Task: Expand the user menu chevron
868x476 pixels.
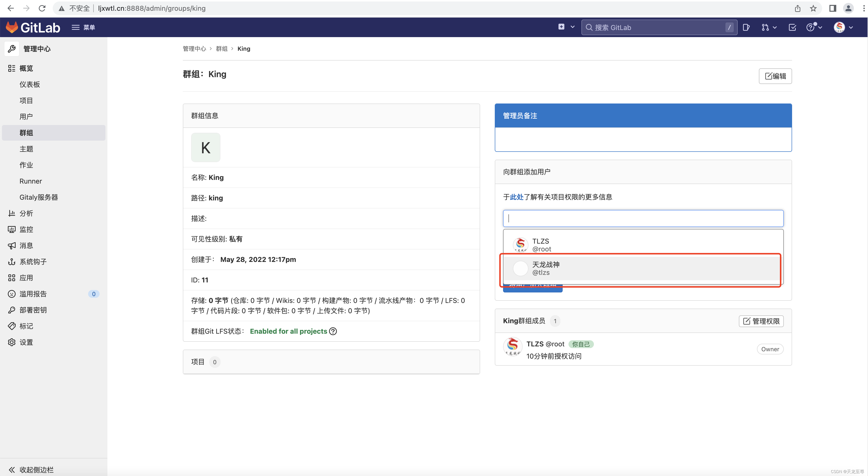Action: 851,27
